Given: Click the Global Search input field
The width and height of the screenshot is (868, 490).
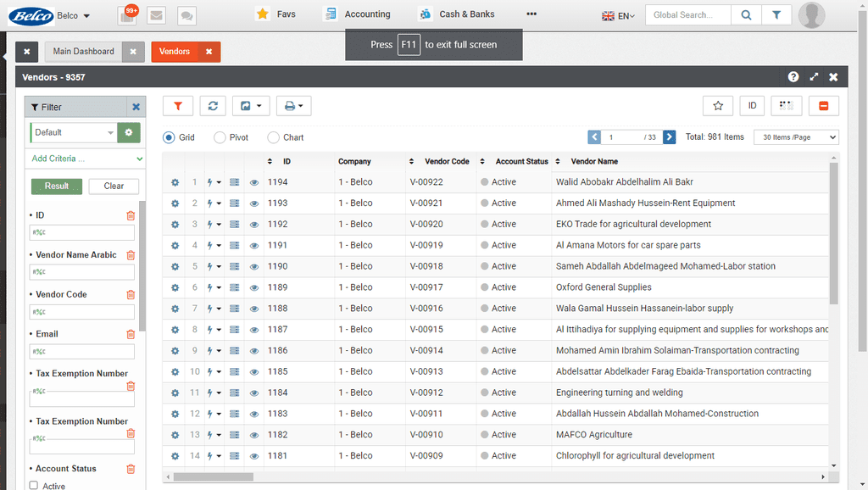Looking at the screenshot, I should pyautogui.click(x=688, y=15).
